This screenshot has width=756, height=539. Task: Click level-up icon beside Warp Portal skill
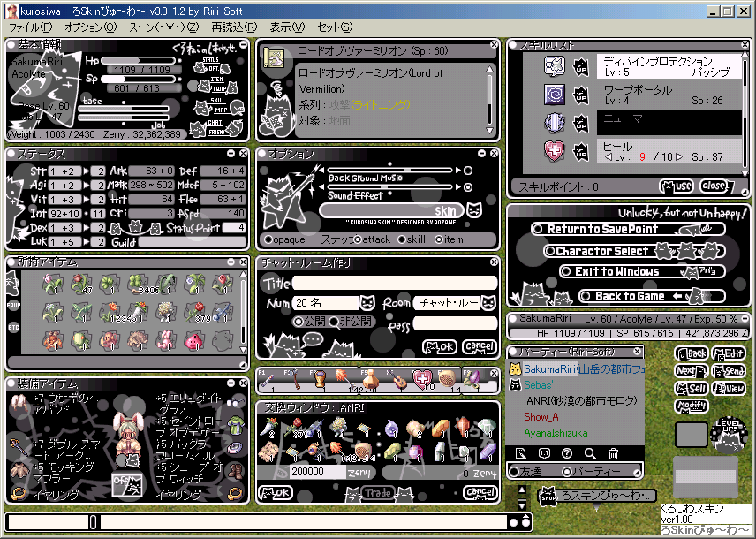point(581,95)
